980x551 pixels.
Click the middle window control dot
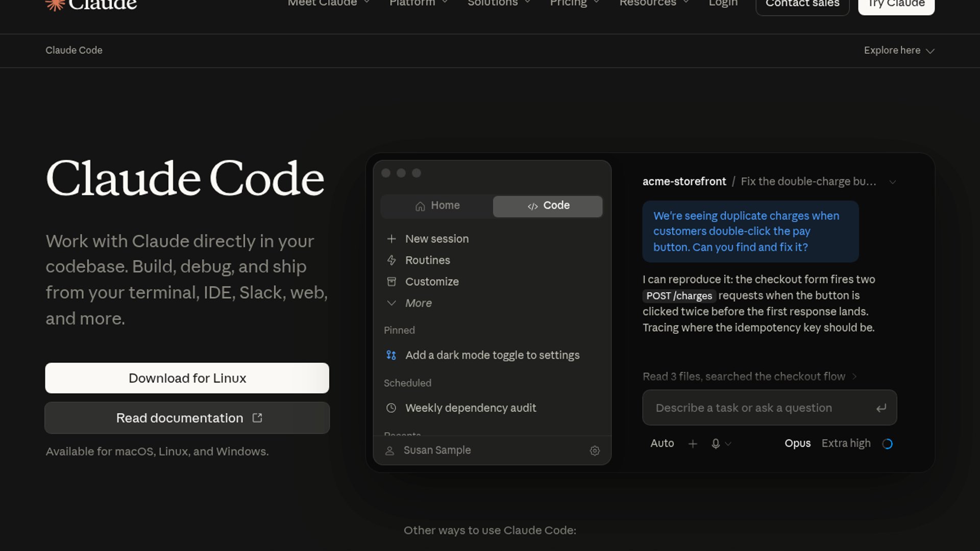pos(401,173)
